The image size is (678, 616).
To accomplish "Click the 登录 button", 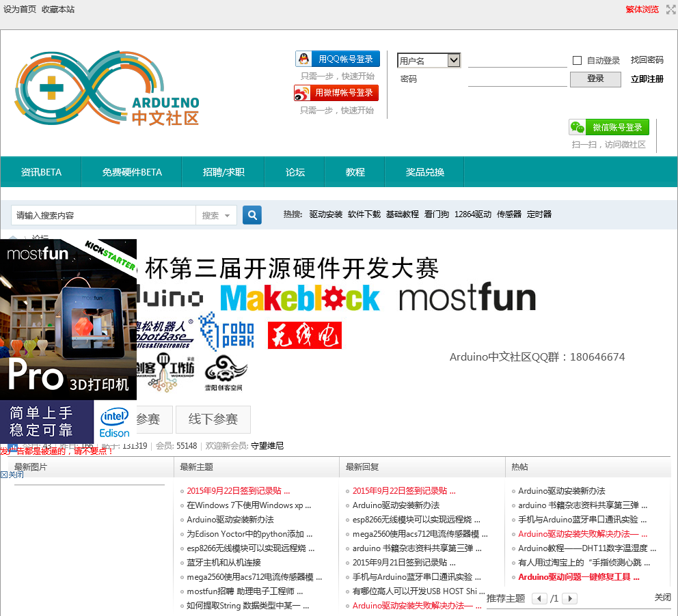I will pos(595,79).
